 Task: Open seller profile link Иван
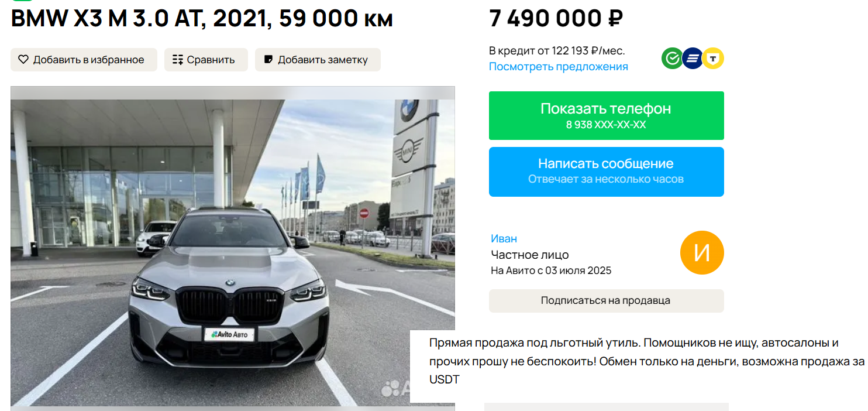tap(504, 239)
